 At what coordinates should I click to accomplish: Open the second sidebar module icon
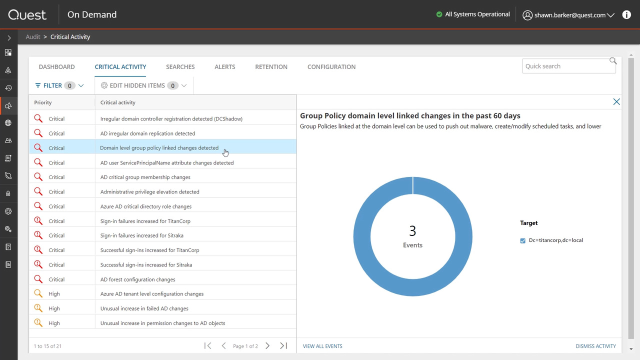pos(8,70)
